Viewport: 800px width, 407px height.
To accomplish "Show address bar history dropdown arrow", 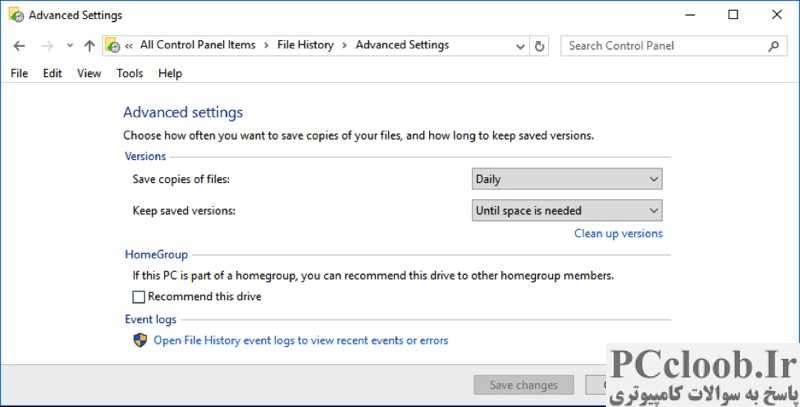I will (520, 46).
